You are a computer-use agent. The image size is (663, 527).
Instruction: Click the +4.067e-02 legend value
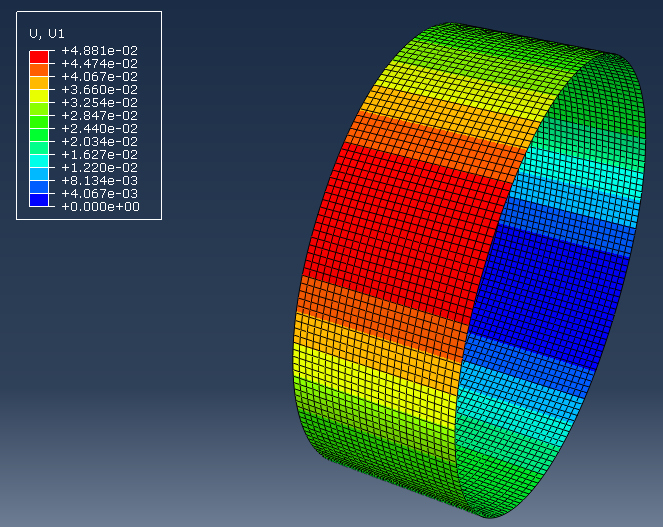(100, 77)
